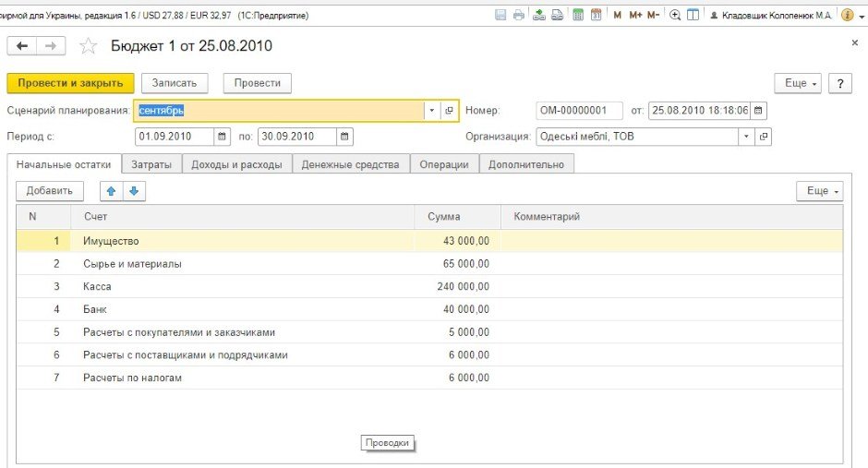Click the print icon in top toolbar
Viewport: 868px width, 468px height.
click(518, 16)
